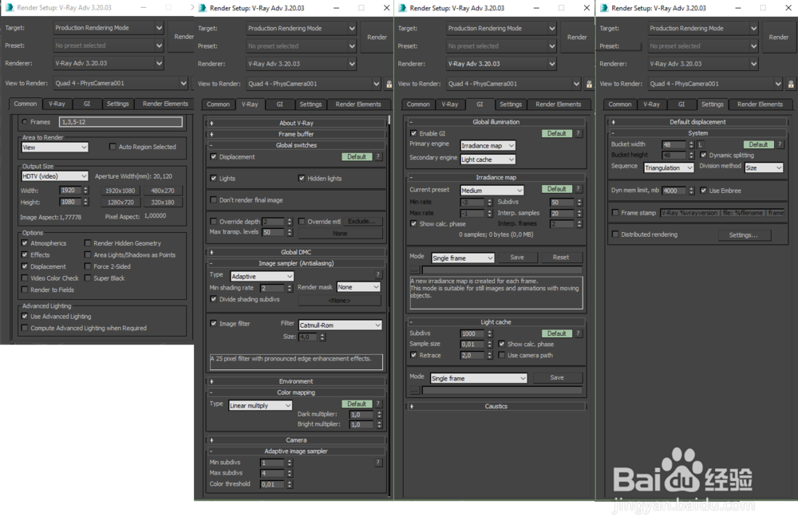
Task: Click the Frames range input field
Action: (120, 122)
